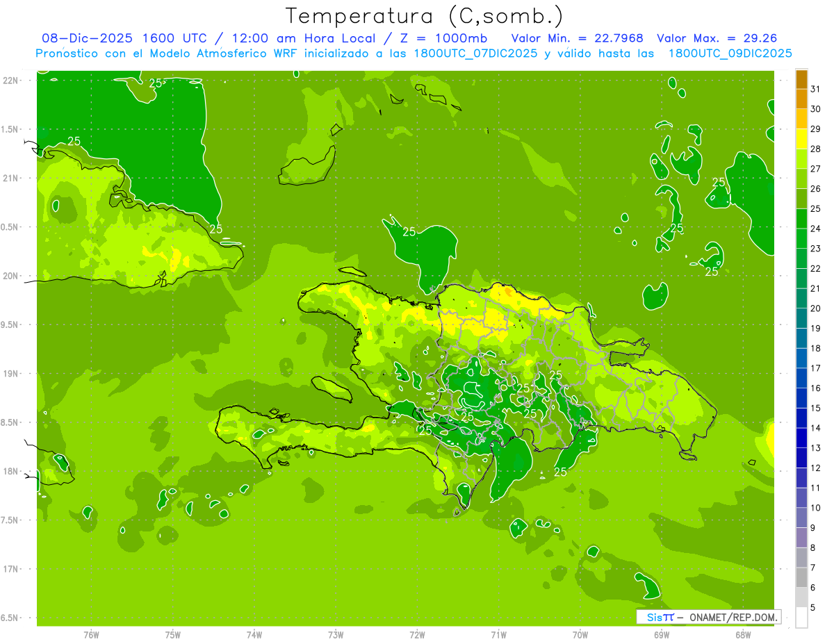Click the "73W" longitude label

coord(336,635)
